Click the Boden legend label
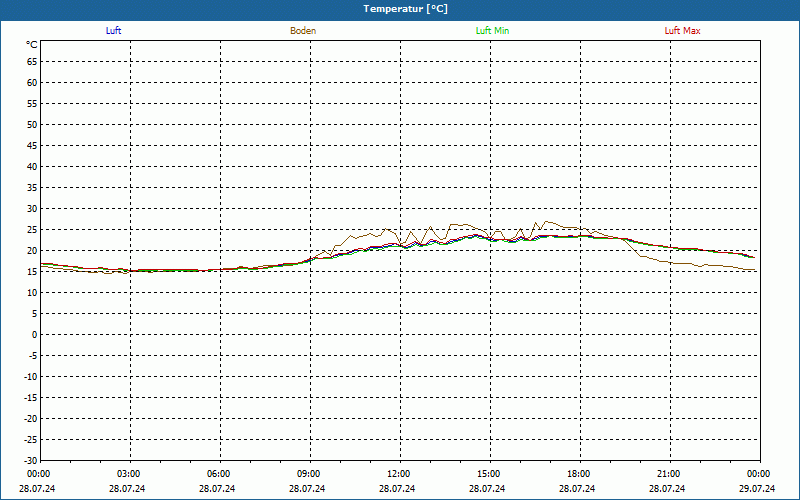 coord(303,31)
